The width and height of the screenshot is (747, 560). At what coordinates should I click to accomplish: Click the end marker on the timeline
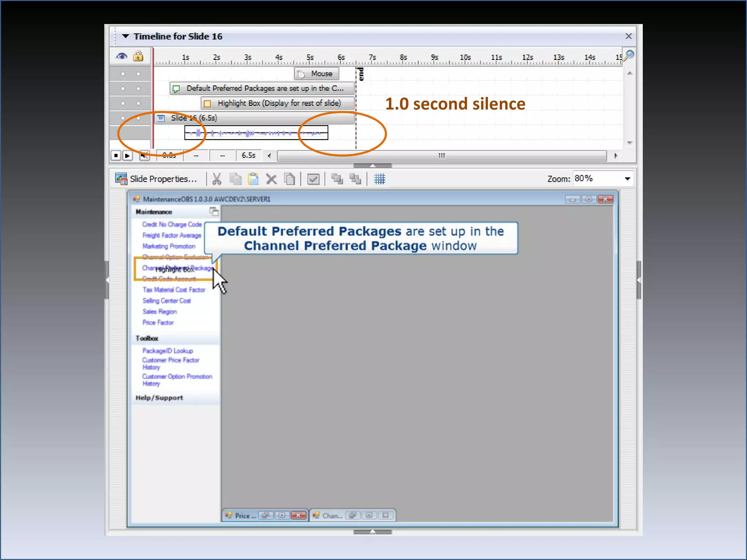(x=360, y=74)
